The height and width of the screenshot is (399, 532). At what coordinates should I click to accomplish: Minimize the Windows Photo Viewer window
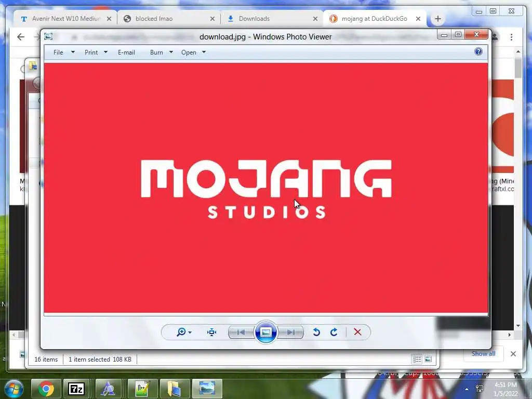[x=444, y=35]
